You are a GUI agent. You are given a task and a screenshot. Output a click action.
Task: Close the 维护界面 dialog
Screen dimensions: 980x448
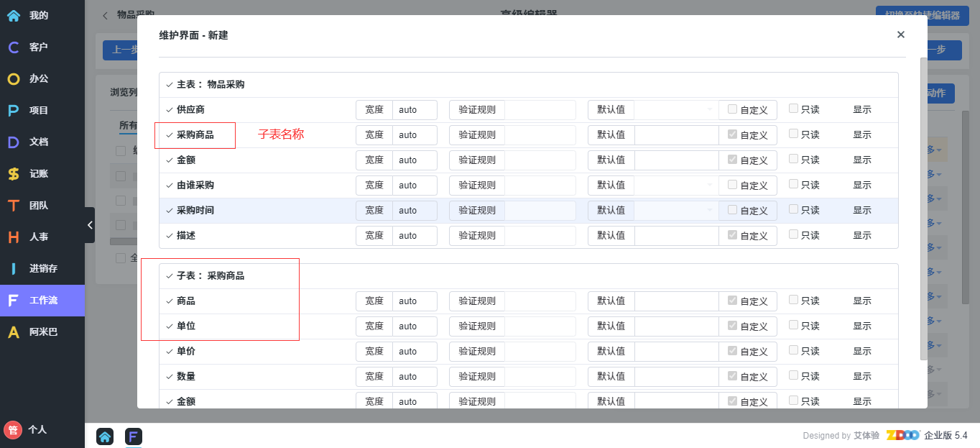pos(900,35)
